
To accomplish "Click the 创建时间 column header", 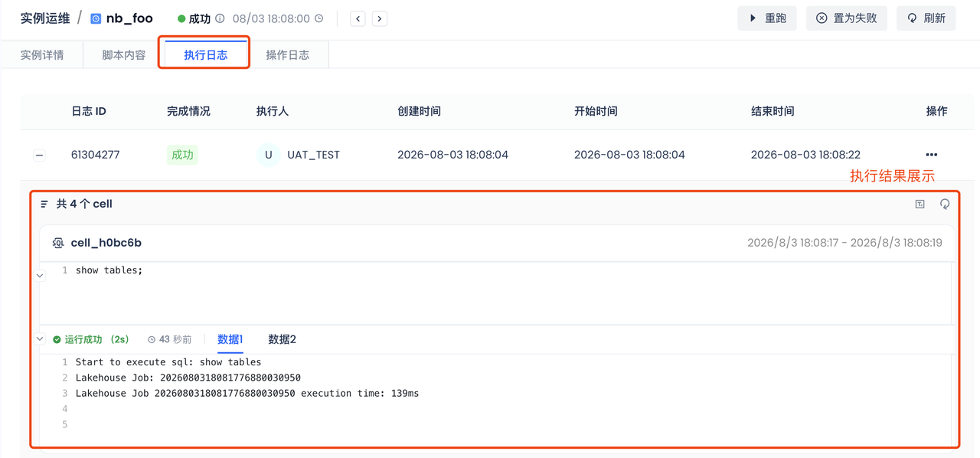I will [419, 111].
